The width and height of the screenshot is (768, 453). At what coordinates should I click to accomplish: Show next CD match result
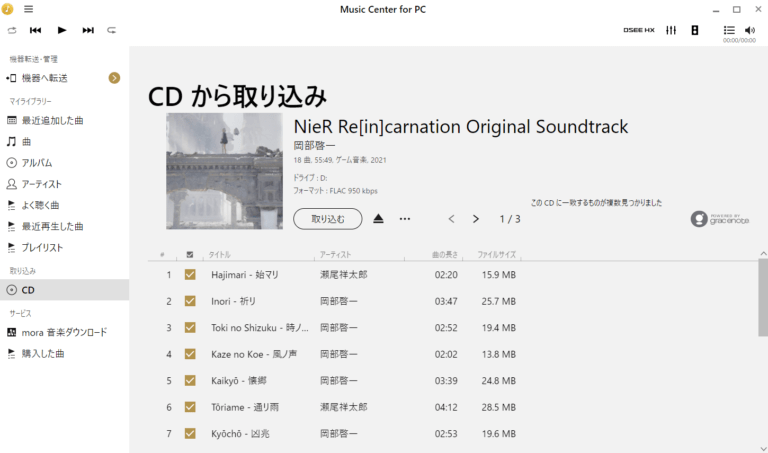[x=476, y=218]
